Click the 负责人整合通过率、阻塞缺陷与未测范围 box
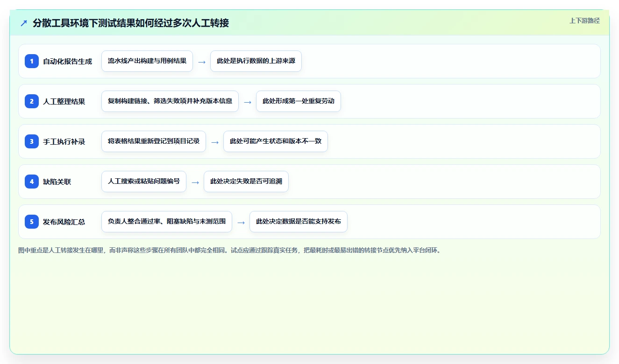The width and height of the screenshot is (619, 364). coord(167,222)
